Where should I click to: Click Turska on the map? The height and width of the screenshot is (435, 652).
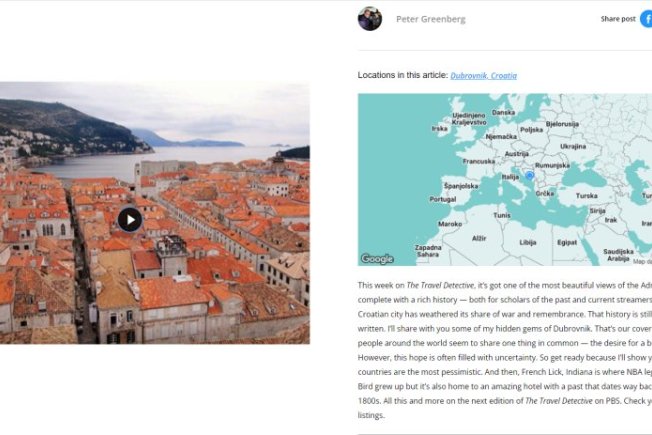point(586,196)
